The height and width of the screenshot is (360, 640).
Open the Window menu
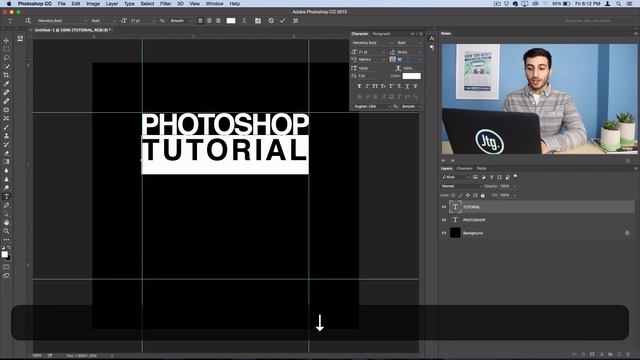(214, 4)
